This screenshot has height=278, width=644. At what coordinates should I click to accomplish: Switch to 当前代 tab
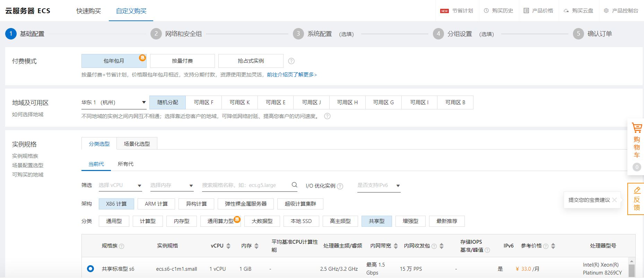click(x=96, y=164)
